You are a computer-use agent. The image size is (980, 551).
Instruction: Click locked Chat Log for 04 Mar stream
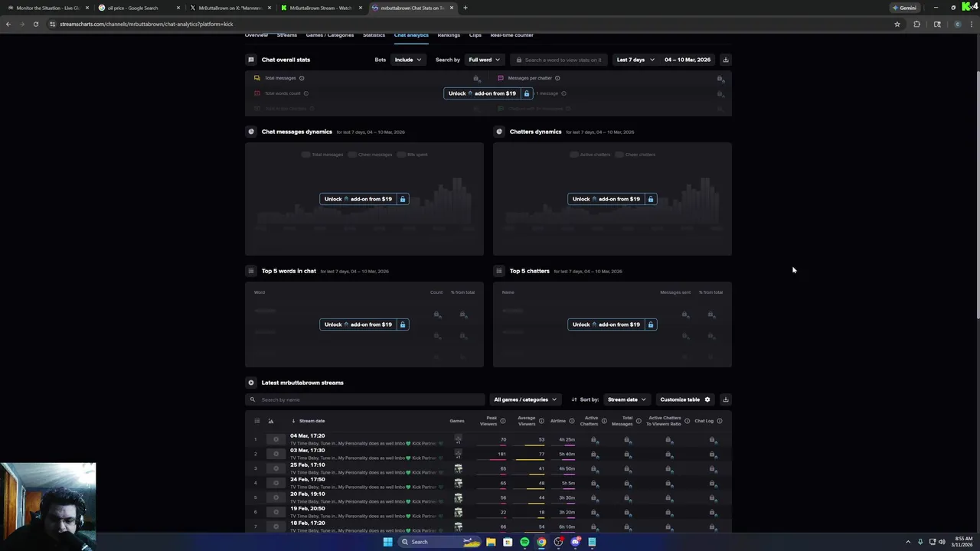(x=713, y=440)
